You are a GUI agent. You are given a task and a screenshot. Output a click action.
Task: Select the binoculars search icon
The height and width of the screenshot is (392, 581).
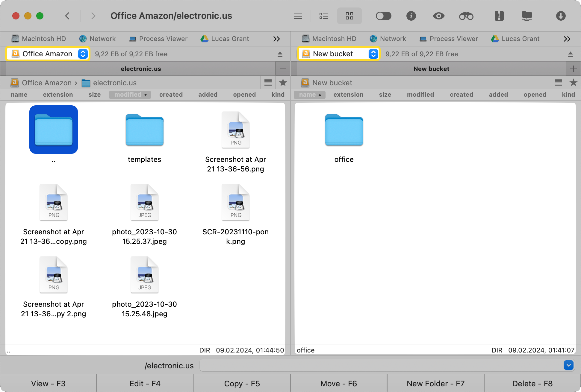[x=466, y=16]
